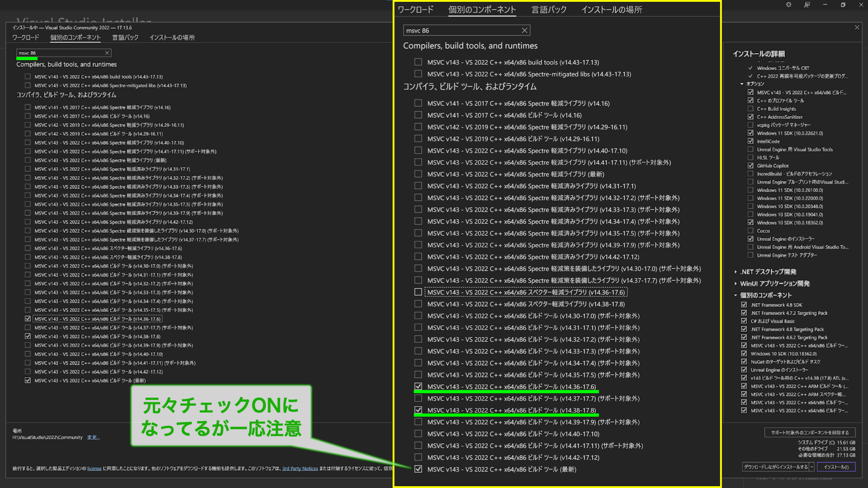The image size is (868, 488).
Task: Select 個別のコンポーネント tab in left window
Action: [75, 38]
